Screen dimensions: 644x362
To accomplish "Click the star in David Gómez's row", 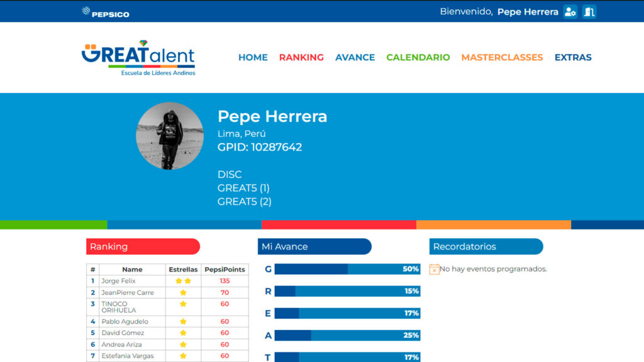I will point(183,333).
